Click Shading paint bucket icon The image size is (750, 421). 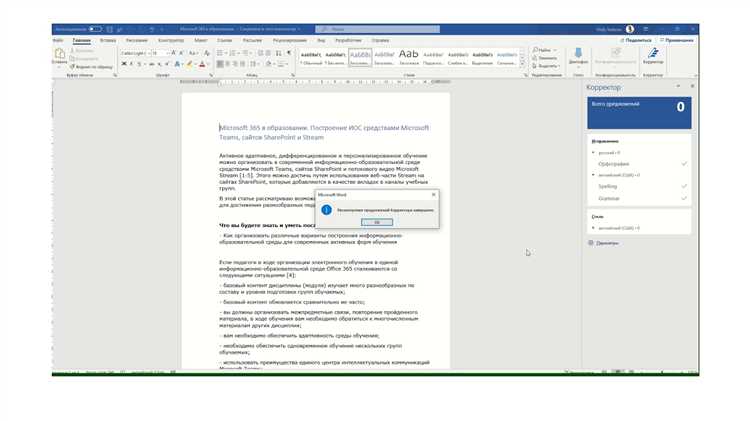tap(269, 64)
